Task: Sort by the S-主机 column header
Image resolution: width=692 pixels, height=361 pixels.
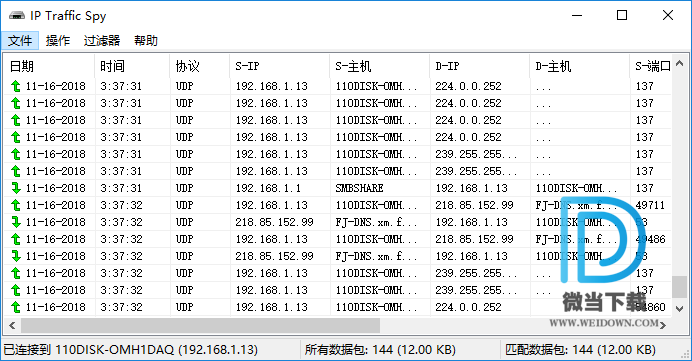Action: (x=380, y=66)
